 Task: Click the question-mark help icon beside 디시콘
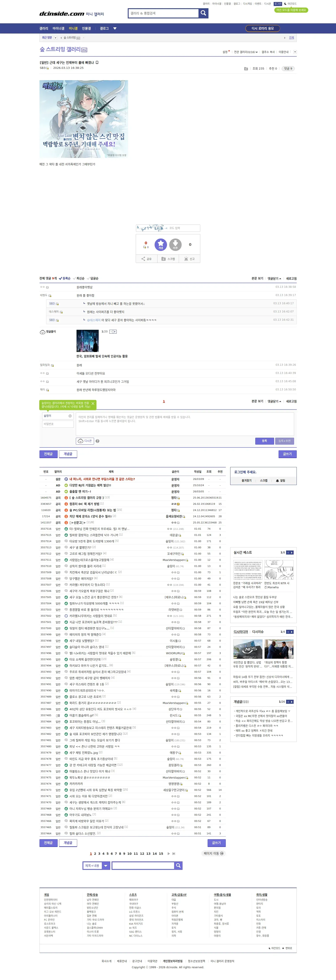97,441
